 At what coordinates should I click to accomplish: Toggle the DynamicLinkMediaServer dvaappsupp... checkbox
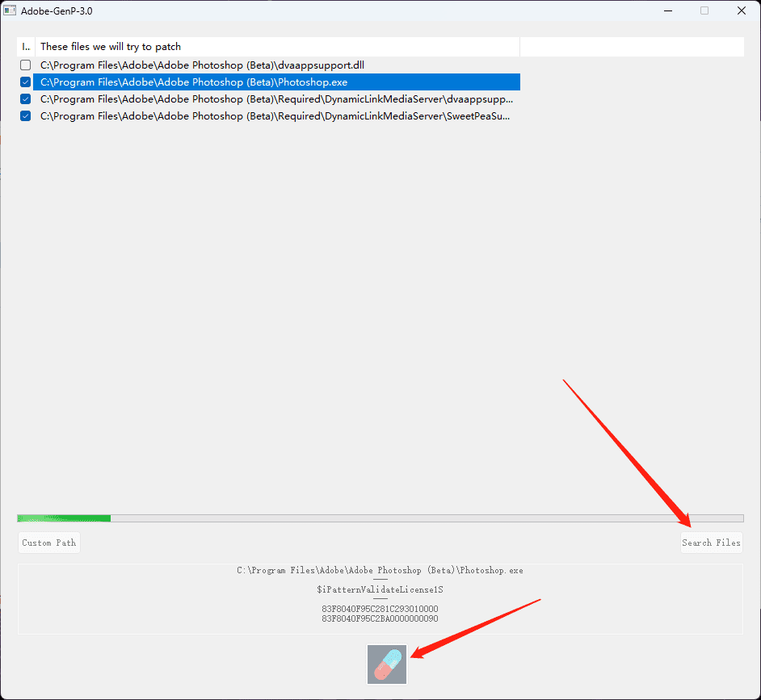click(26, 99)
